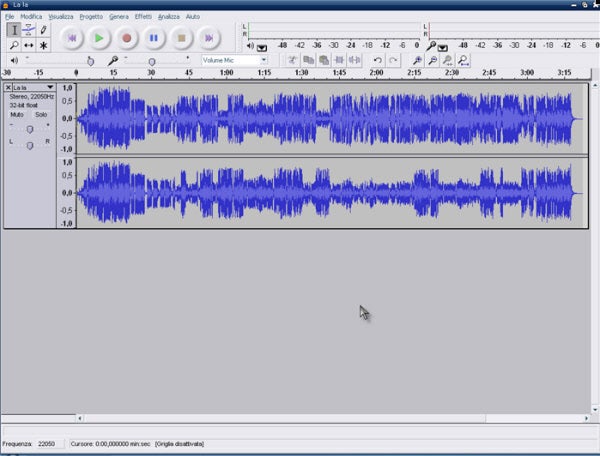The height and width of the screenshot is (456, 600).
Task: Click the Copy icon
Action: point(308,60)
